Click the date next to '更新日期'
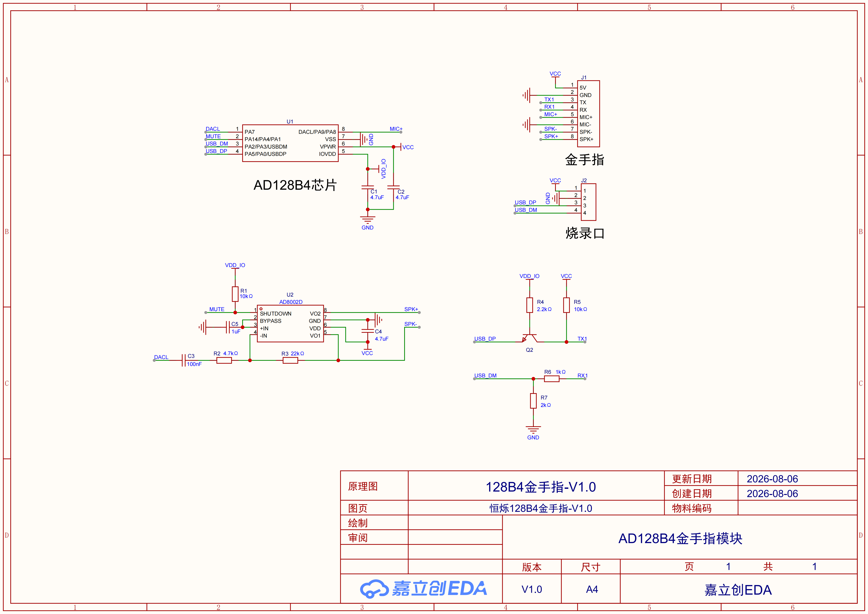This screenshot has height=614, width=868. point(772,479)
